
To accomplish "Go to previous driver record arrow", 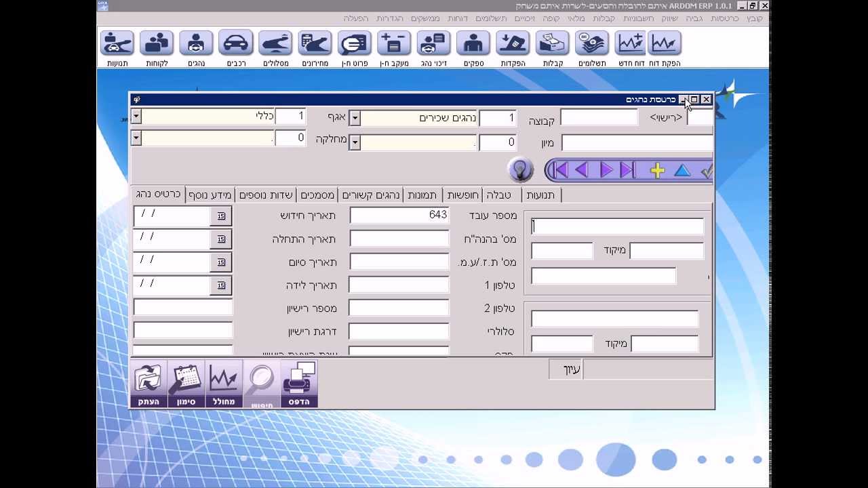I will tap(581, 170).
